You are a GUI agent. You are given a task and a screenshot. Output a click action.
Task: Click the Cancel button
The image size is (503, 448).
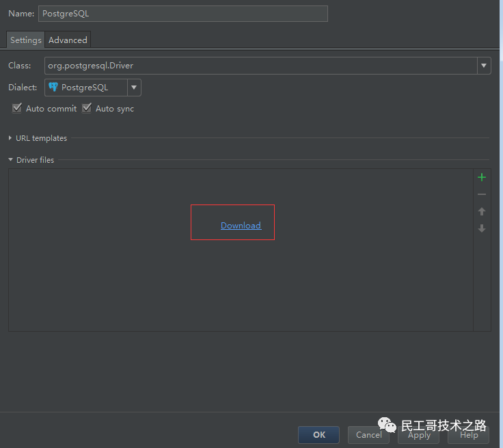[x=368, y=435]
